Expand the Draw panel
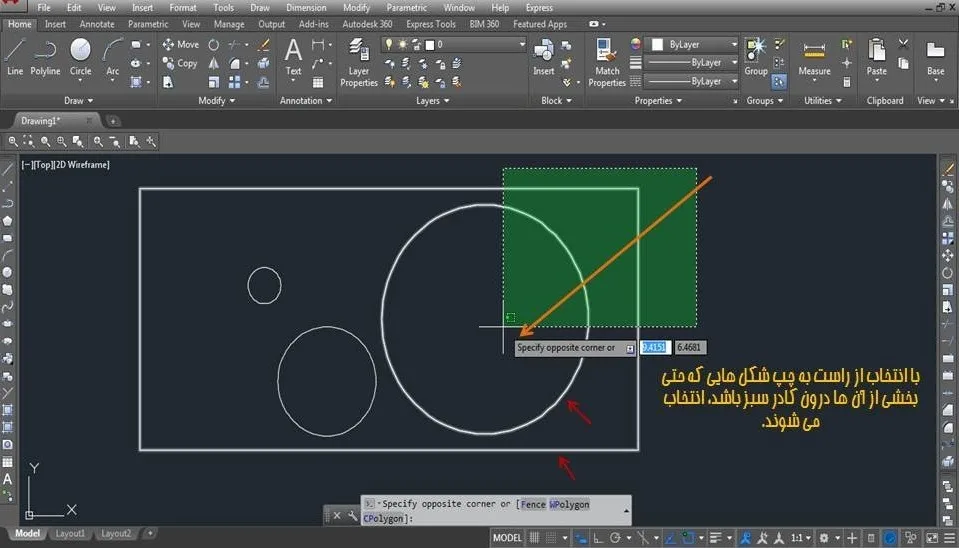Screen dimensions: 959x548 pos(78,100)
